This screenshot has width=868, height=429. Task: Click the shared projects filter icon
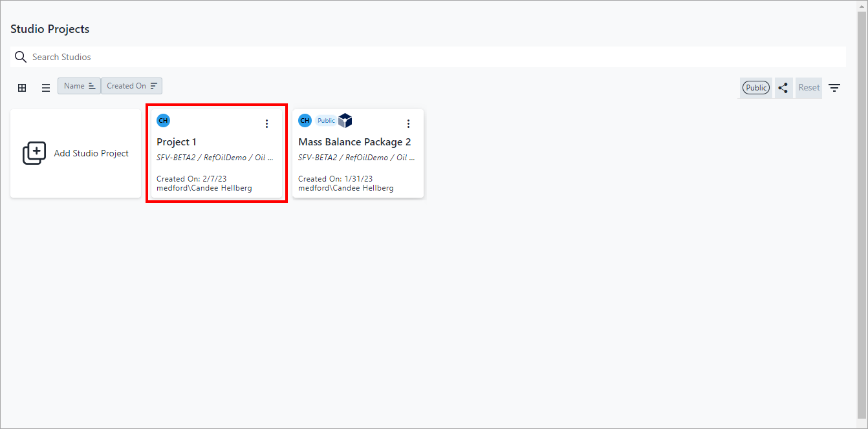point(783,88)
